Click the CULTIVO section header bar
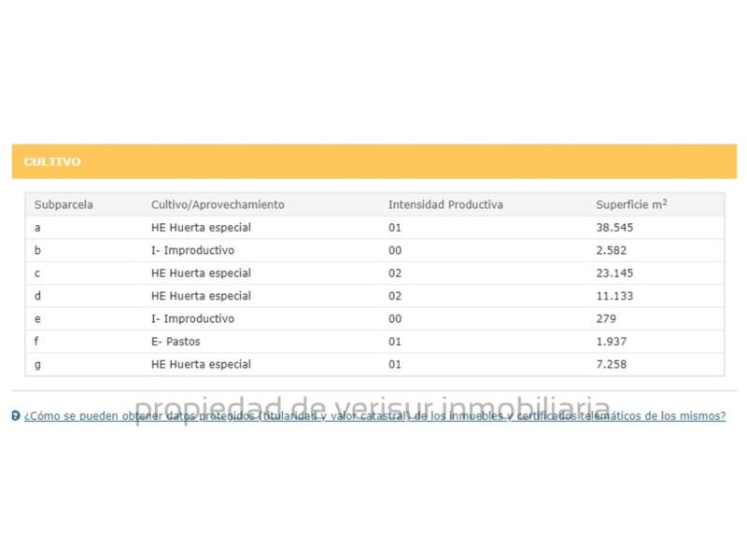The width and height of the screenshot is (747, 560). [373, 161]
